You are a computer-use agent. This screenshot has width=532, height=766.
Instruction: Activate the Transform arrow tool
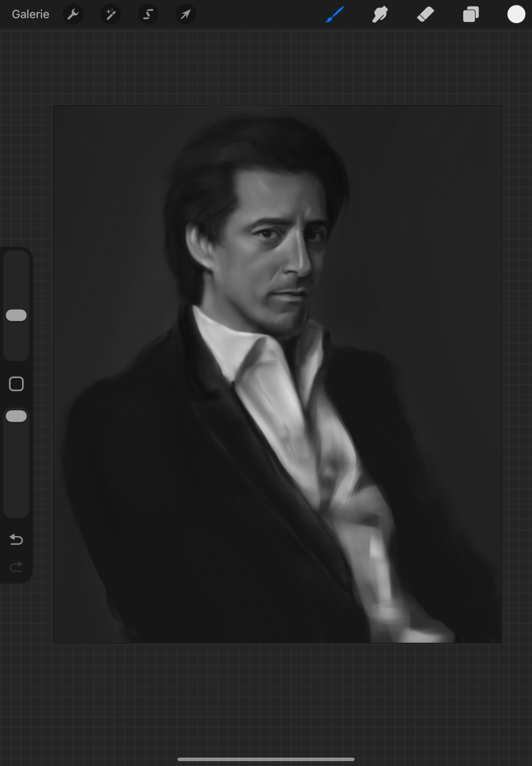point(186,15)
